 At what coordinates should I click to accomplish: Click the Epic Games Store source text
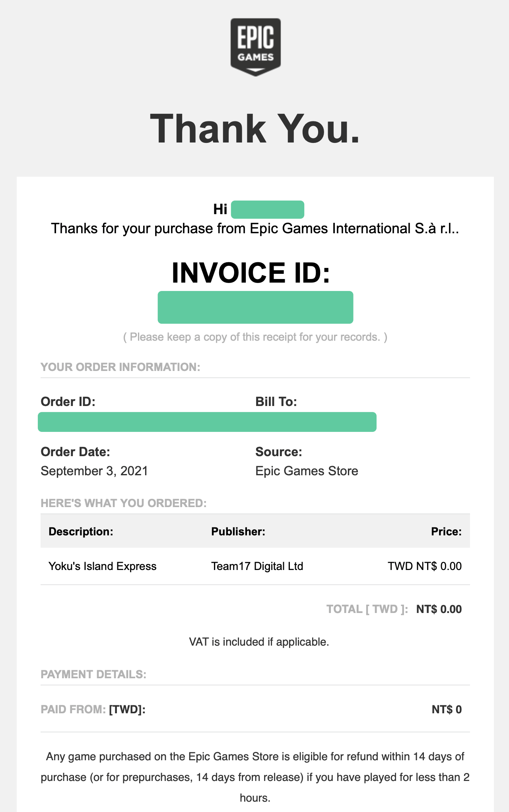pos(307,471)
